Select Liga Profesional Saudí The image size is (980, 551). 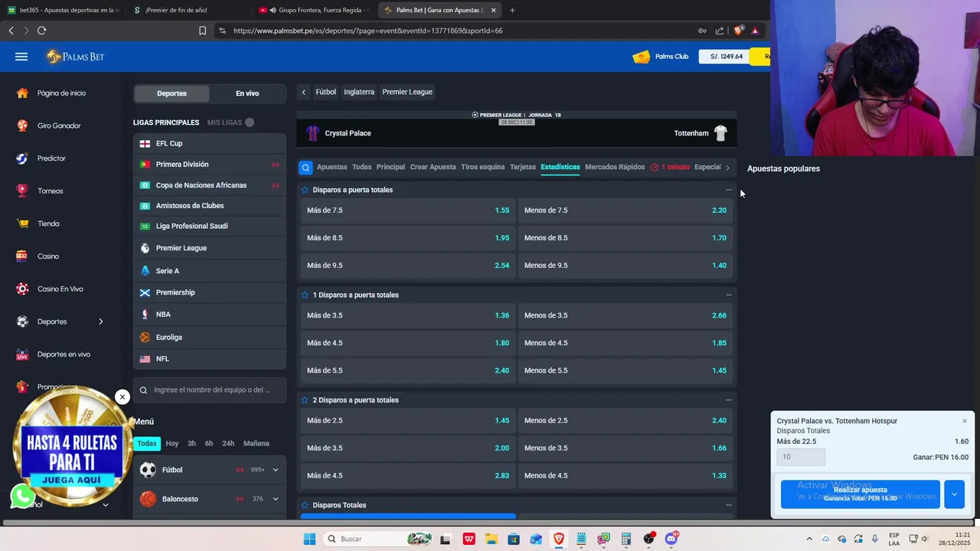[x=209, y=227]
